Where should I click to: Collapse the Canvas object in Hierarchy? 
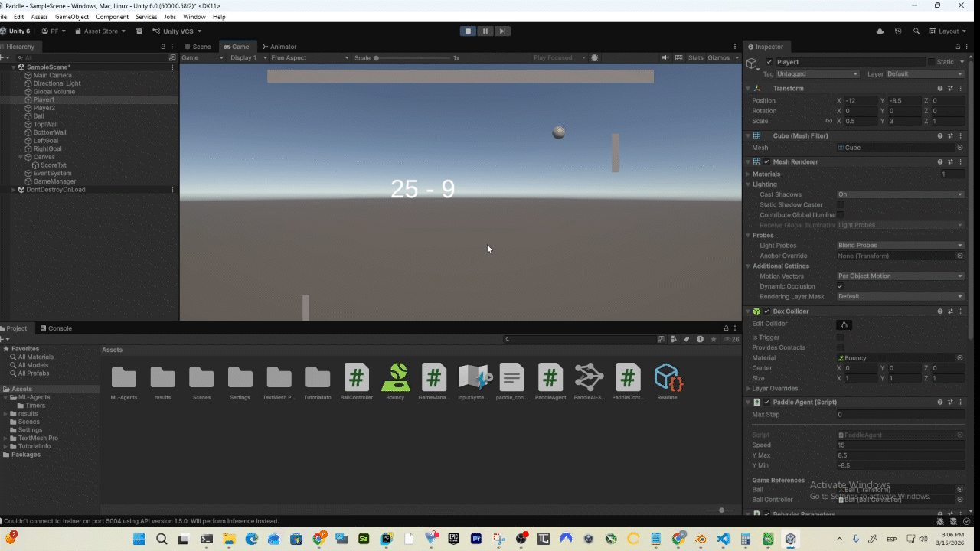(x=21, y=157)
